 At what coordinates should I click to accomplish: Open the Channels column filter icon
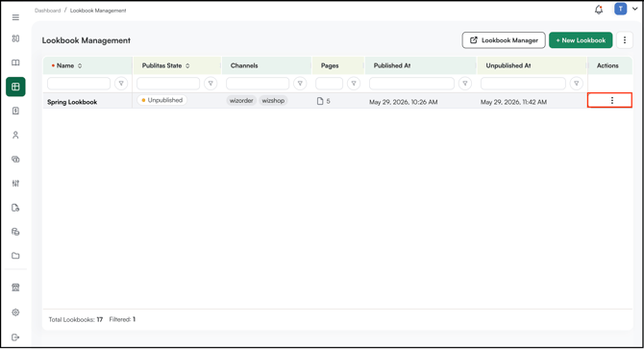coord(300,84)
